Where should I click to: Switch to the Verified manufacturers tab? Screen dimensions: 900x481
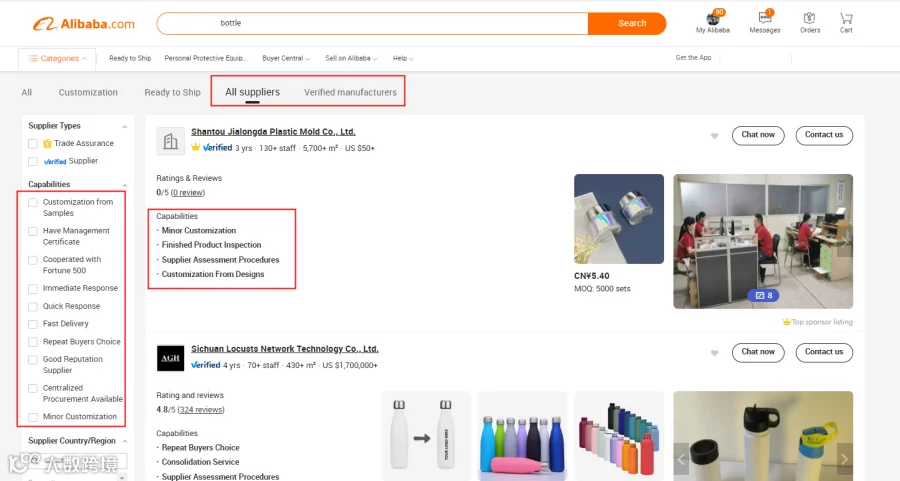point(350,92)
